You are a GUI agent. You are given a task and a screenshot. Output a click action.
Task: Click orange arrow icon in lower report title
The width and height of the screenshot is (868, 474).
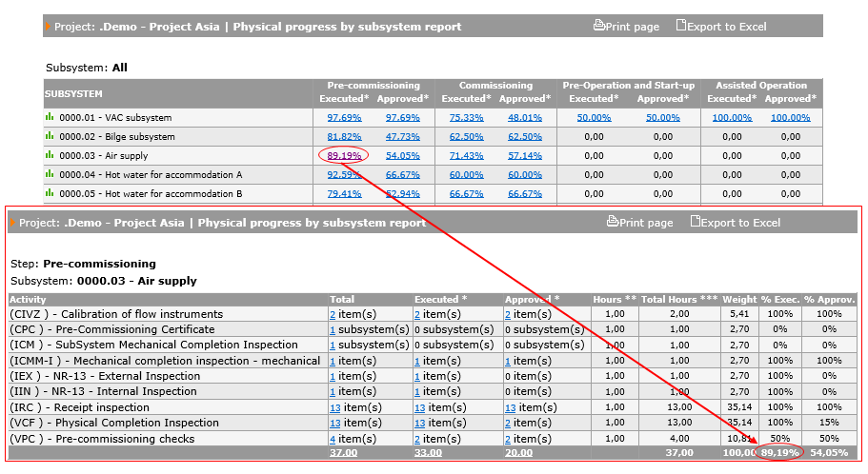12,223
